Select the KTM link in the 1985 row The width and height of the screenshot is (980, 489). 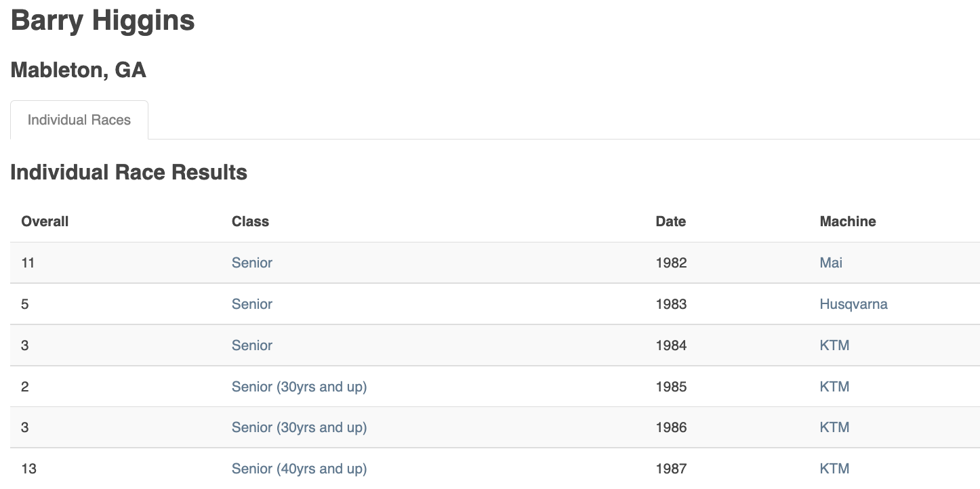834,387
